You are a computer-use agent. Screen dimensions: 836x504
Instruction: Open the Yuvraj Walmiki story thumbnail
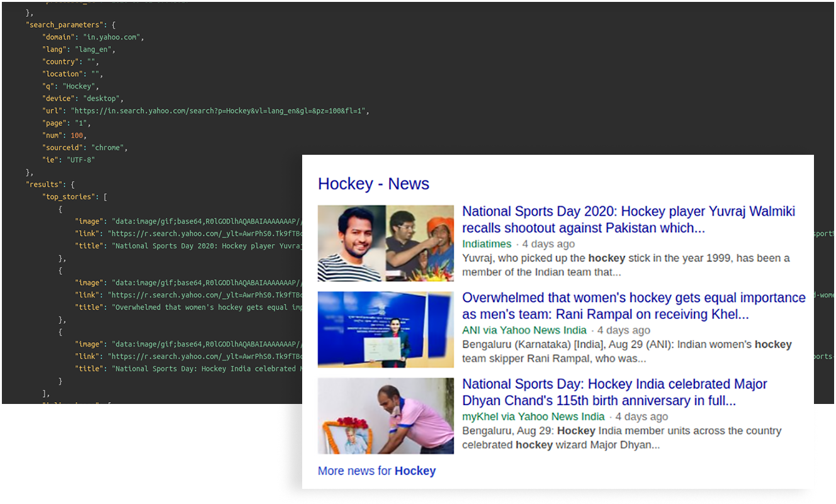pyautogui.click(x=386, y=243)
